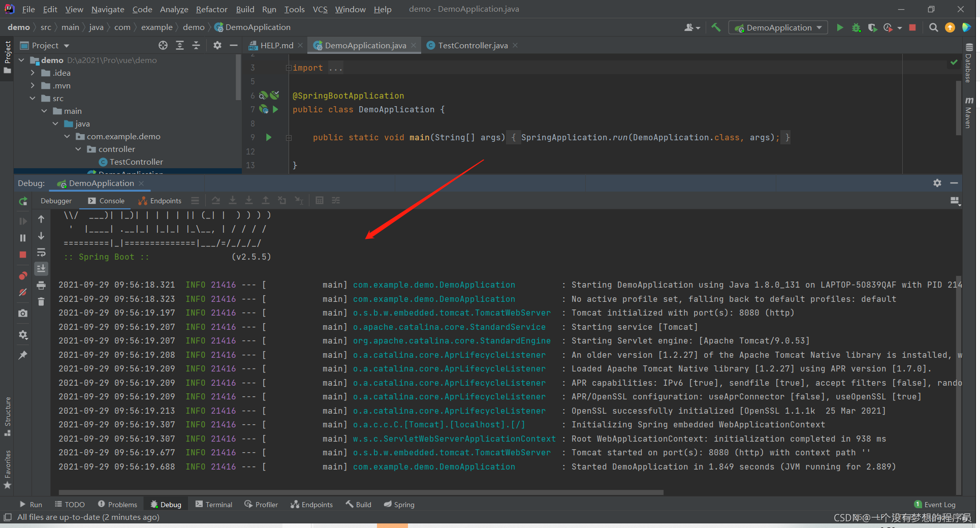Collapse the src folder
This screenshot has height=528, width=980.
(x=33, y=98)
